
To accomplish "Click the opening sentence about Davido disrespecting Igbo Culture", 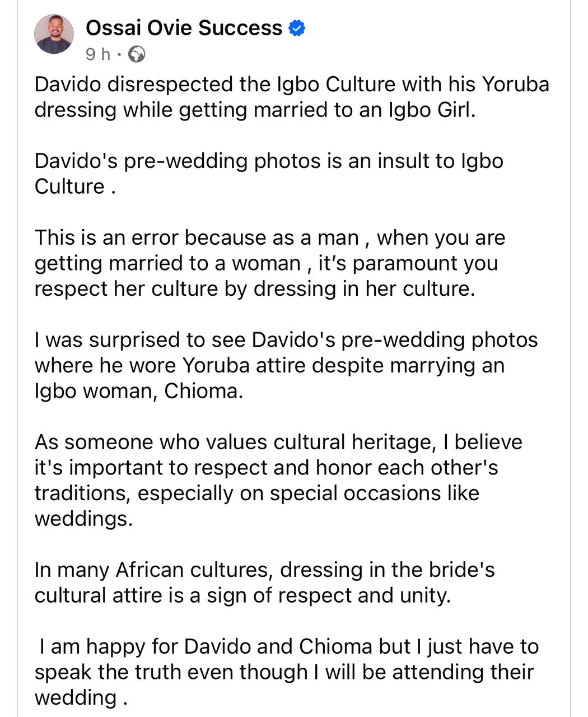I will coord(291,85).
